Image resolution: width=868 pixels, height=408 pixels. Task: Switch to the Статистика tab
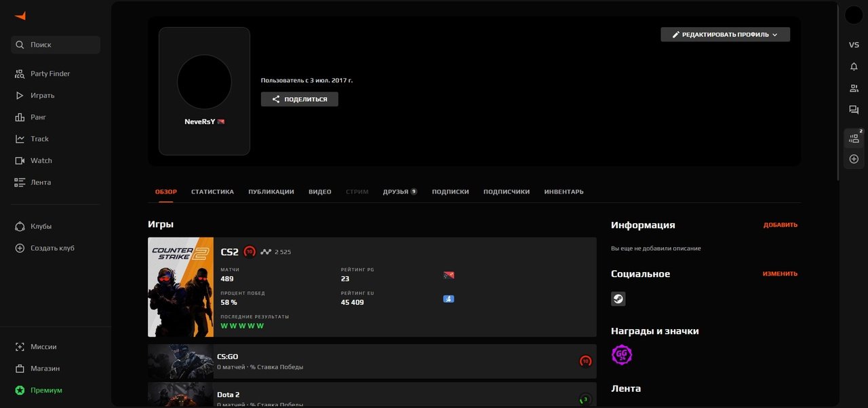[x=212, y=191]
